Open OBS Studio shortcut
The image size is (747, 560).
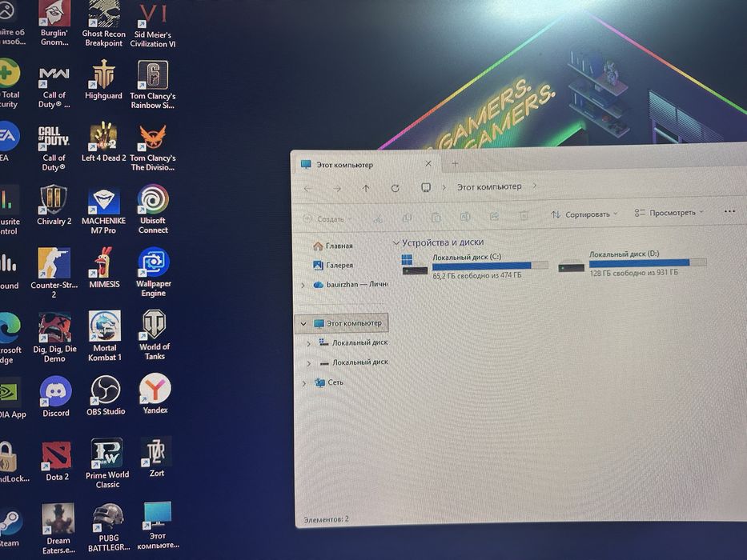[x=106, y=395]
